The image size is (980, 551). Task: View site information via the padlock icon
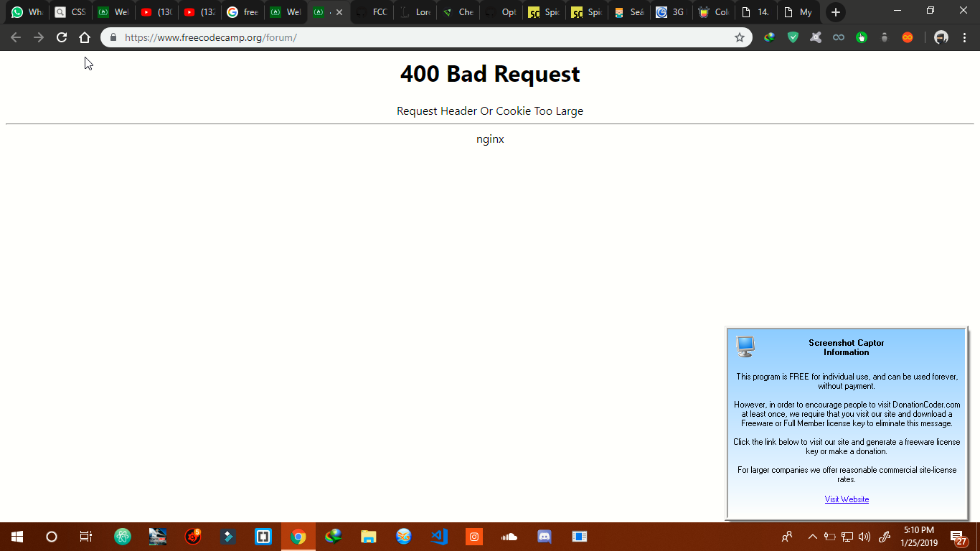click(x=112, y=37)
